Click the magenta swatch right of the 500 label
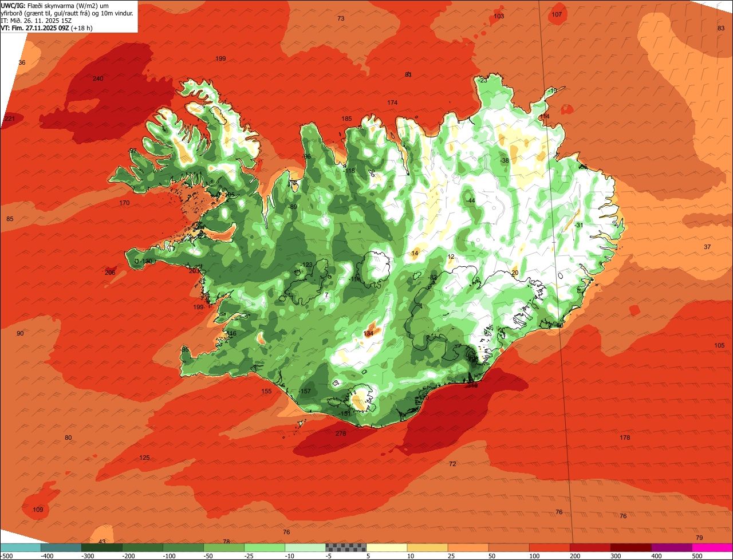This screenshot has height=560, width=733. [x=712, y=547]
